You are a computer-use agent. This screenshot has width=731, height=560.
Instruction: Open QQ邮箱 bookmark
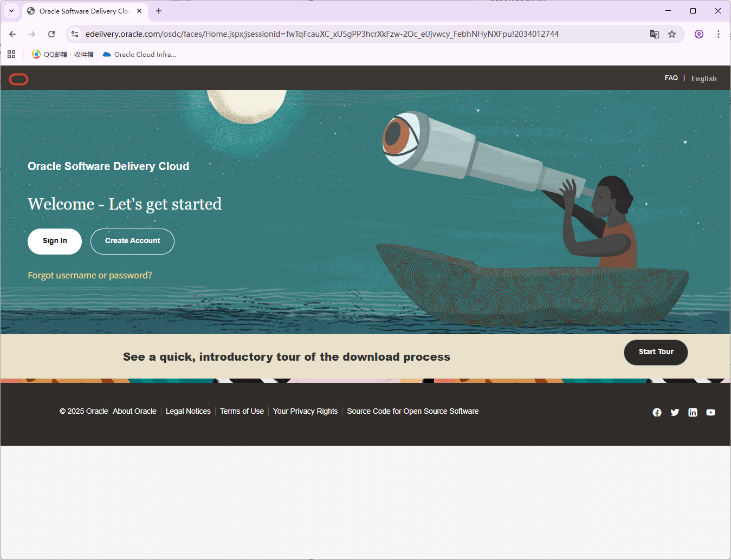(x=63, y=54)
